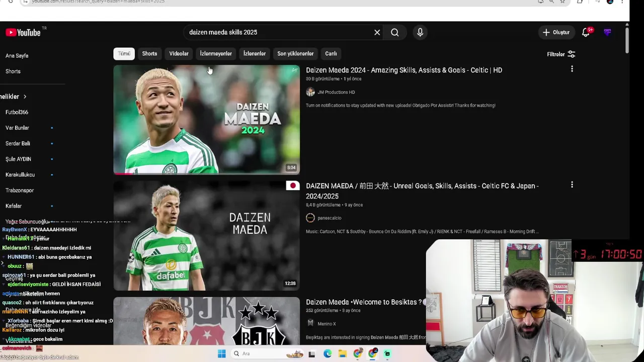Open Shorts in the left sidebar
This screenshot has height=362, width=644.
tap(13, 71)
